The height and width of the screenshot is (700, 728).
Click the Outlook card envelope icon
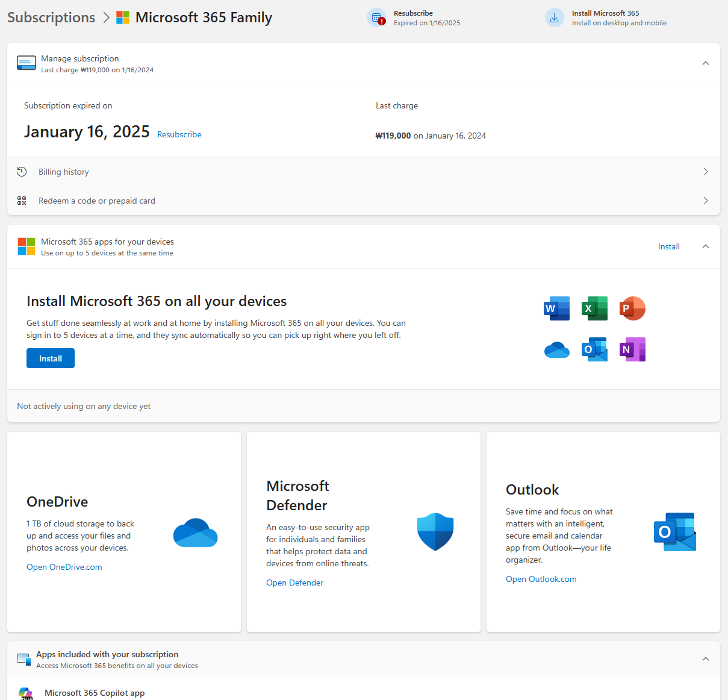[x=675, y=532]
